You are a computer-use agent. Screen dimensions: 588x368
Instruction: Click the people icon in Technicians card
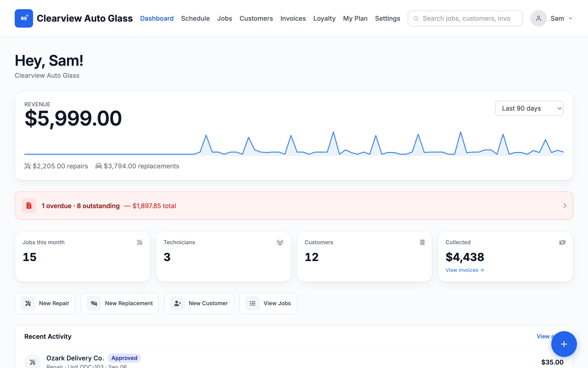tap(280, 242)
